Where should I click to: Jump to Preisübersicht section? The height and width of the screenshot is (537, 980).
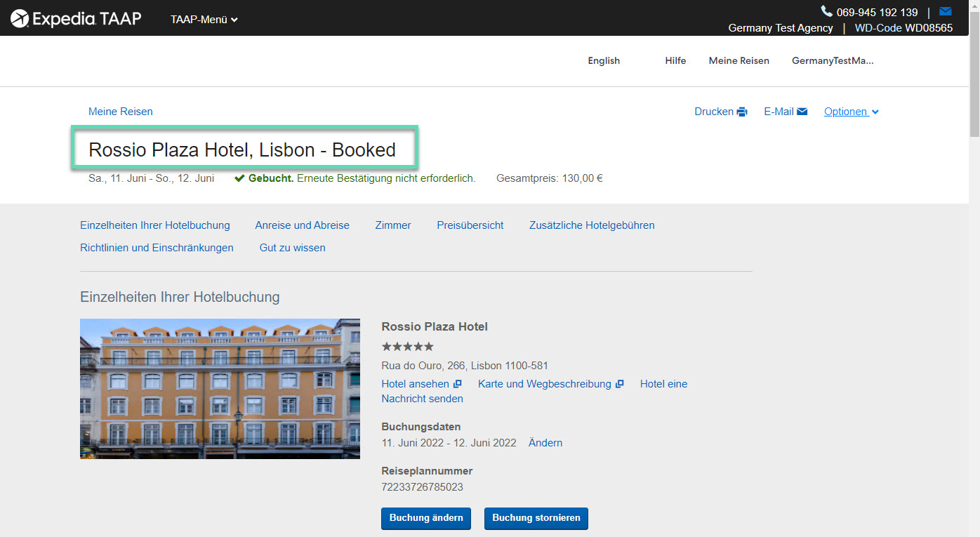[470, 225]
